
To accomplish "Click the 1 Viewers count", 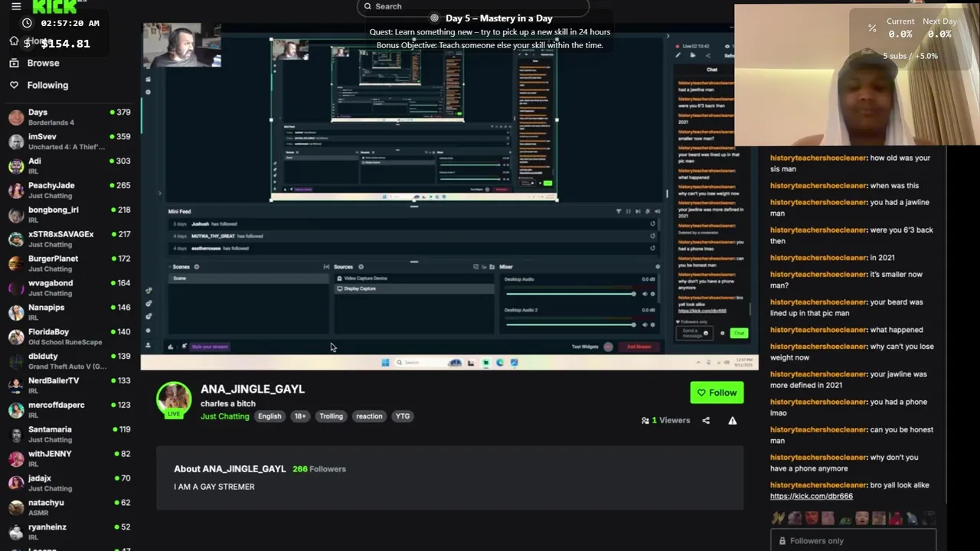I will pos(665,420).
